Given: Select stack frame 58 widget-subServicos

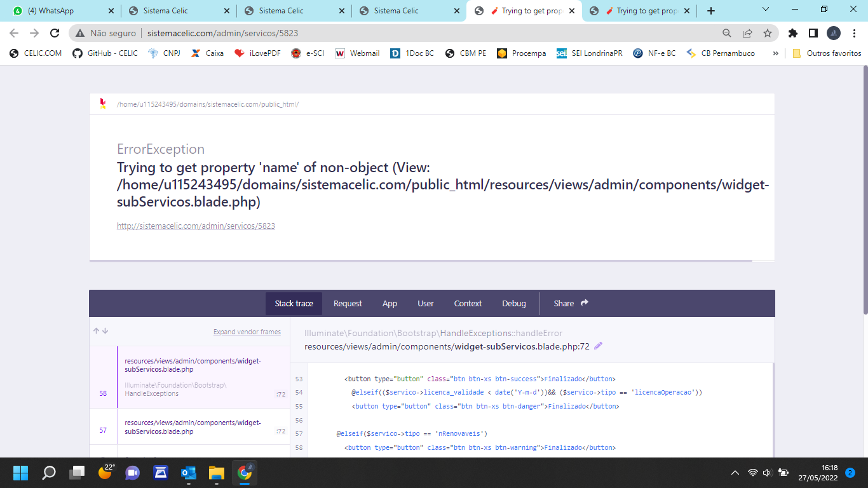Looking at the screenshot, I should [189, 377].
